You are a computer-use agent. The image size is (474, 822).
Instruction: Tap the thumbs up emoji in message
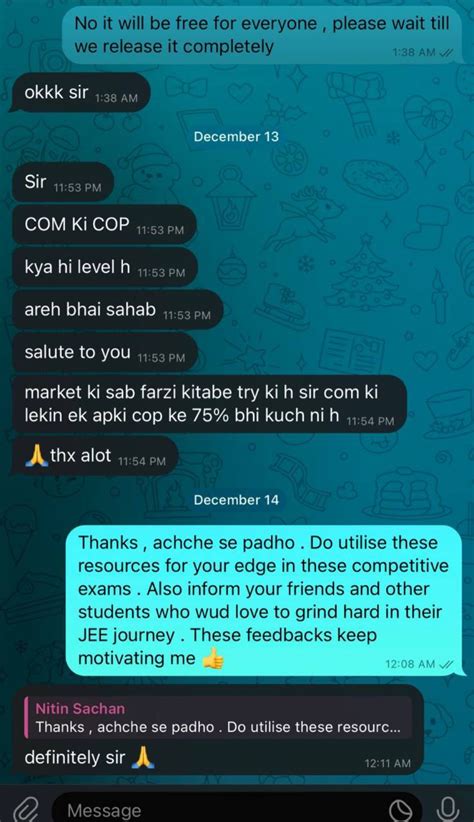coord(213,658)
